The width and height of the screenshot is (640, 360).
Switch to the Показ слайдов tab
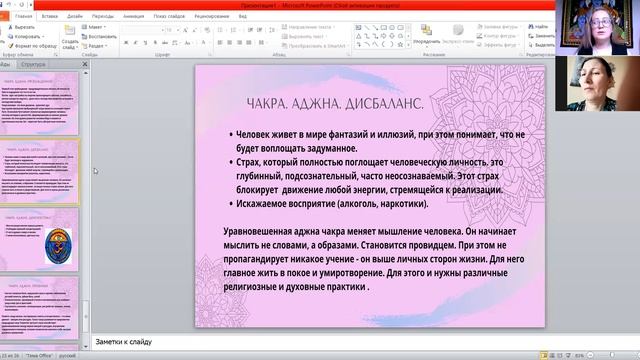click(169, 16)
